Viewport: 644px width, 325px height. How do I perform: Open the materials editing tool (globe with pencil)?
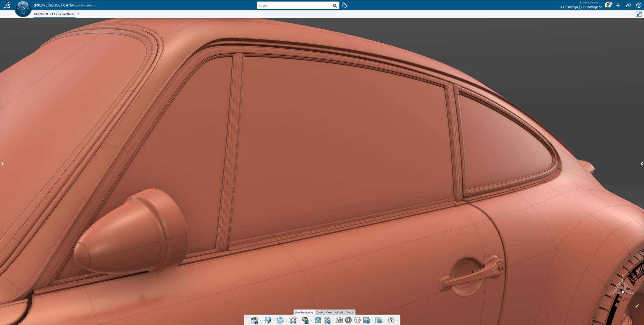click(x=268, y=320)
